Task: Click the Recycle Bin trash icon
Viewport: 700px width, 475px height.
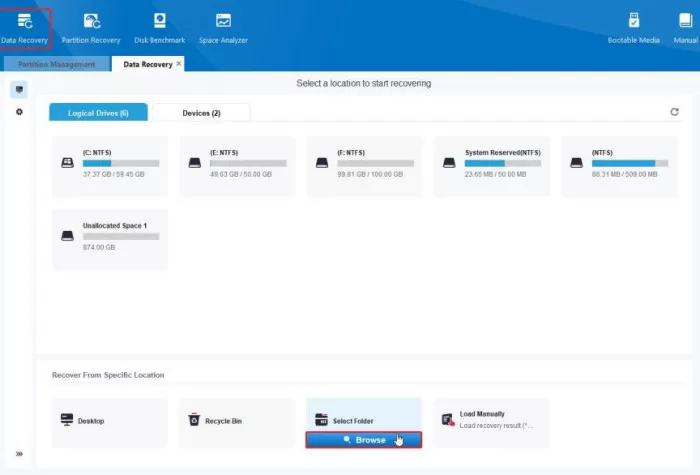Action: click(x=194, y=419)
